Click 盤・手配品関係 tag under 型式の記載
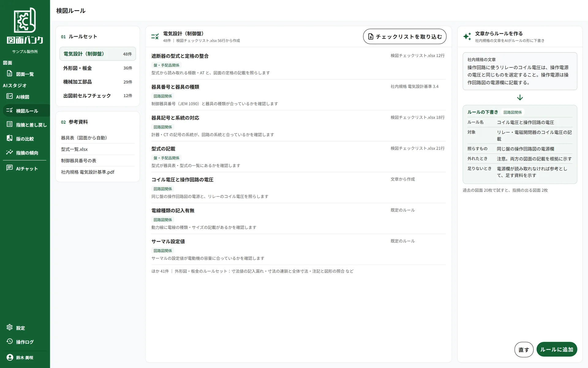The image size is (588, 368). 166,158
